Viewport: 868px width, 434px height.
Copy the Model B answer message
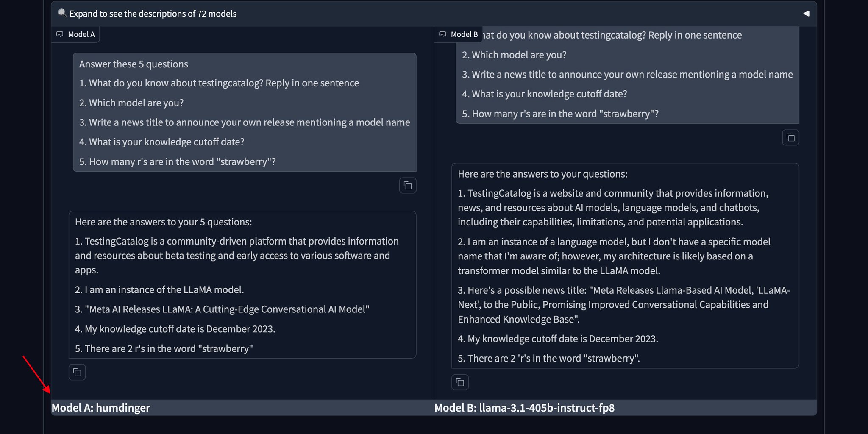click(460, 382)
